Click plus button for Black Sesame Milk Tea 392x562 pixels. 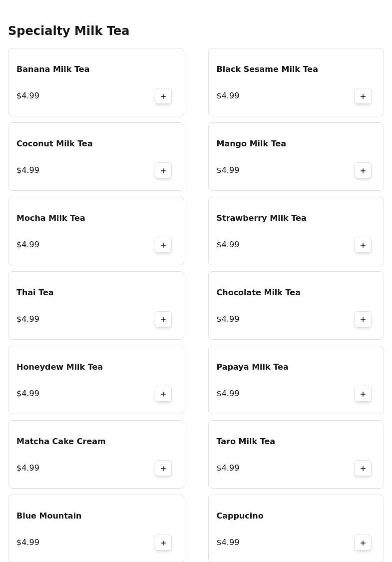[363, 96]
